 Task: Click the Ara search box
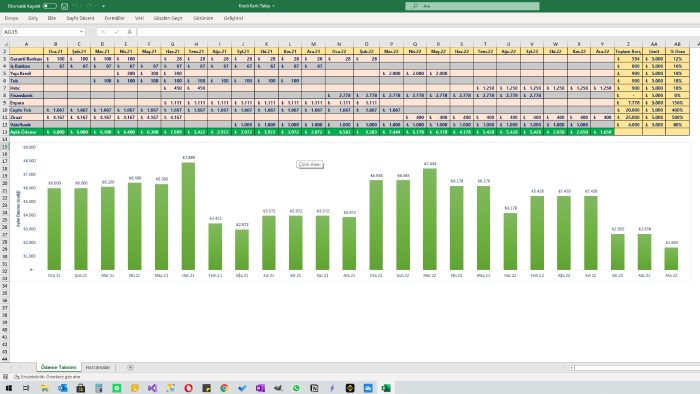coord(472,6)
